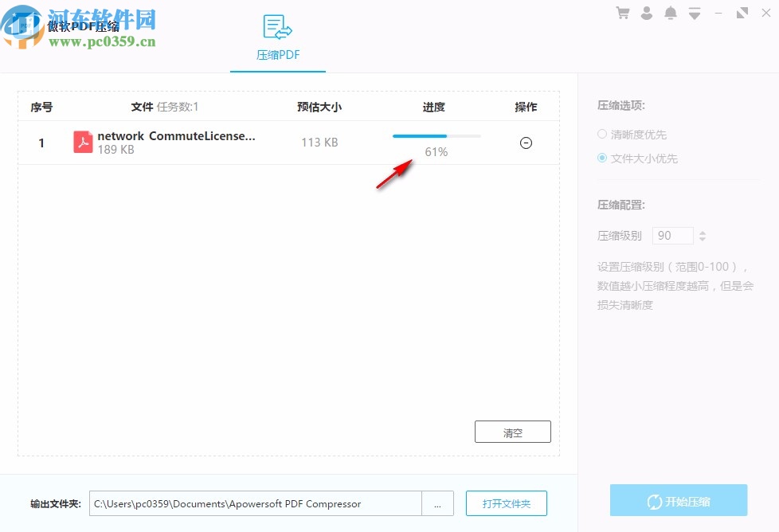Click the output folder path input field

(255, 503)
